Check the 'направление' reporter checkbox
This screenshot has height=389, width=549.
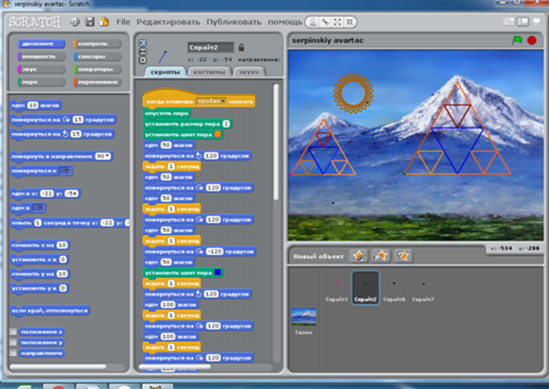[x=13, y=353]
